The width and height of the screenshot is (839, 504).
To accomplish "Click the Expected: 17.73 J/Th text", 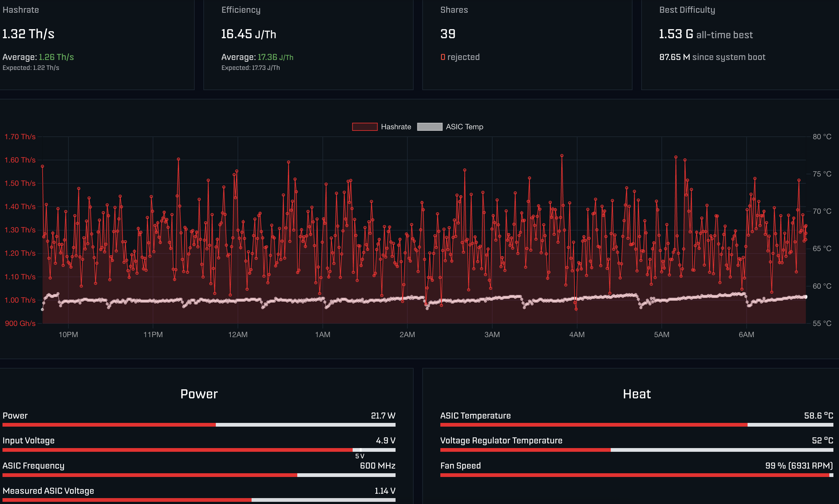I will tap(250, 68).
